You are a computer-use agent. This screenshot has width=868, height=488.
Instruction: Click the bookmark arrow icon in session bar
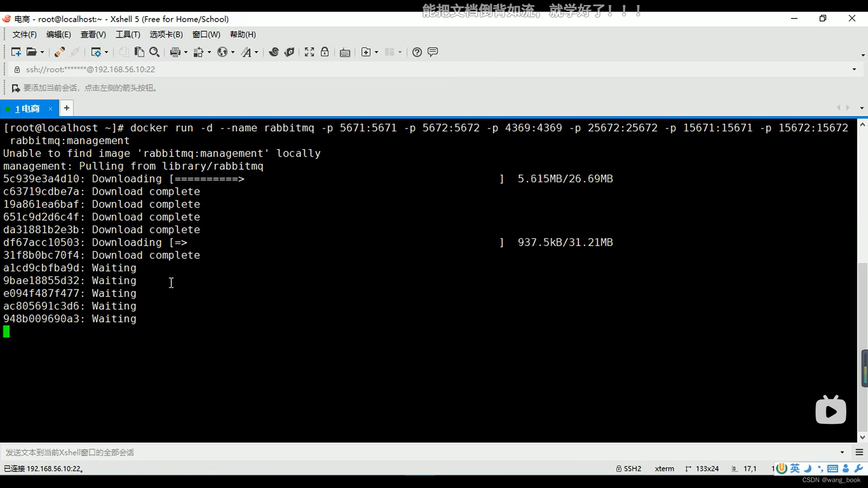(x=16, y=88)
